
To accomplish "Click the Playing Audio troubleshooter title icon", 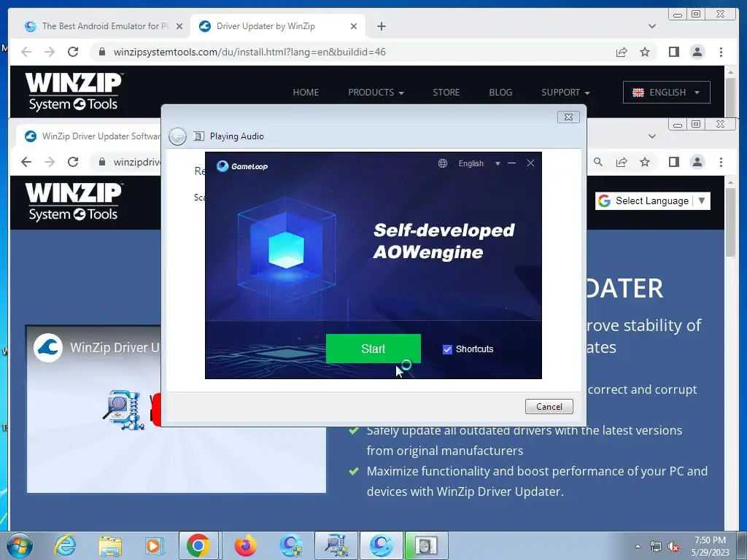I will tap(198, 136).
